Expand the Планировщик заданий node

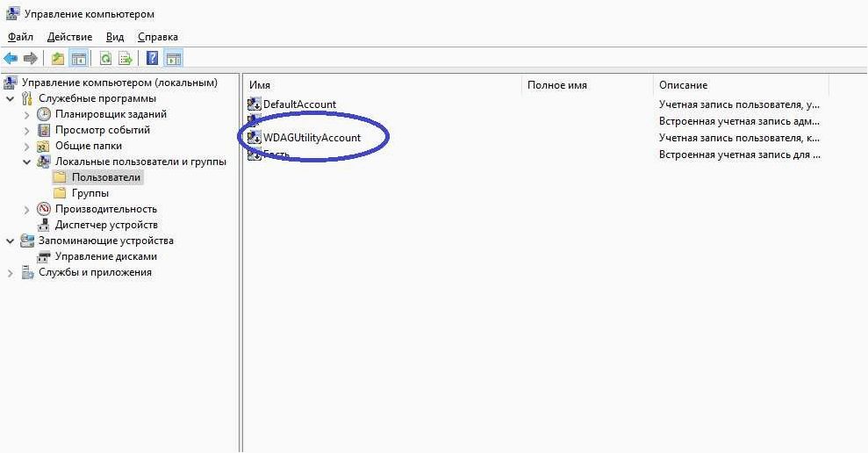coord(26,115)
